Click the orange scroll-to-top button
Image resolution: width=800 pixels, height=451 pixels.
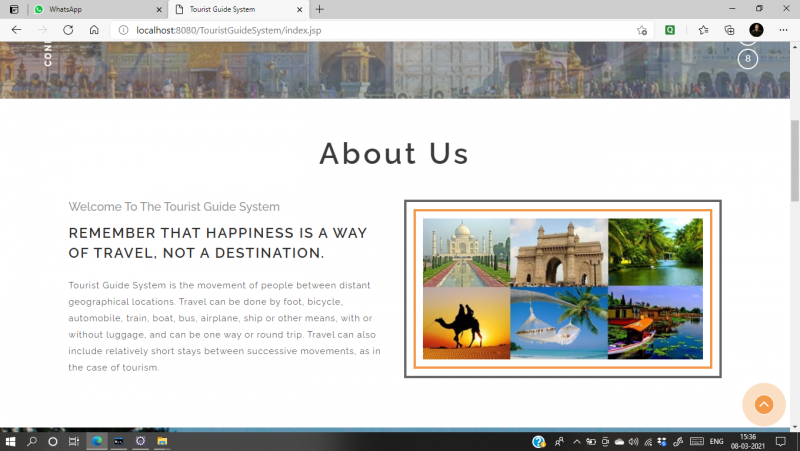pos(764,405)
